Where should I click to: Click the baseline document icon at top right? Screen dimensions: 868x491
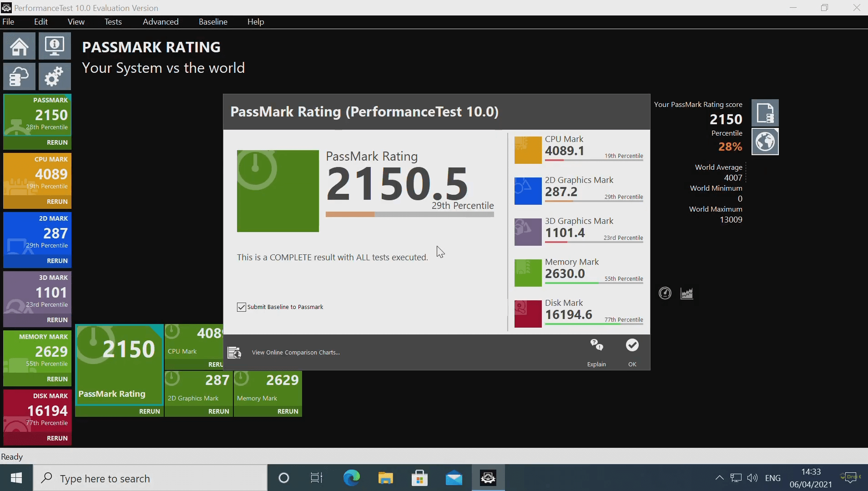pyautogui.click(x=765, y=113)
